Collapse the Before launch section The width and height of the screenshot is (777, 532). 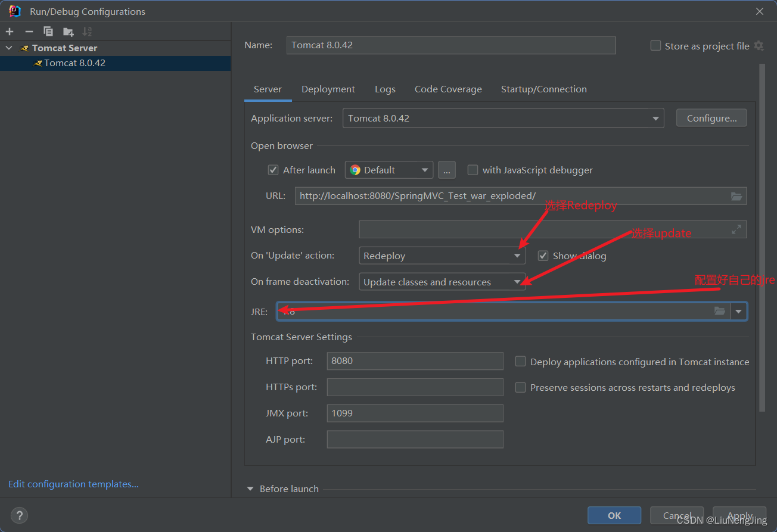tap(250, 489)
